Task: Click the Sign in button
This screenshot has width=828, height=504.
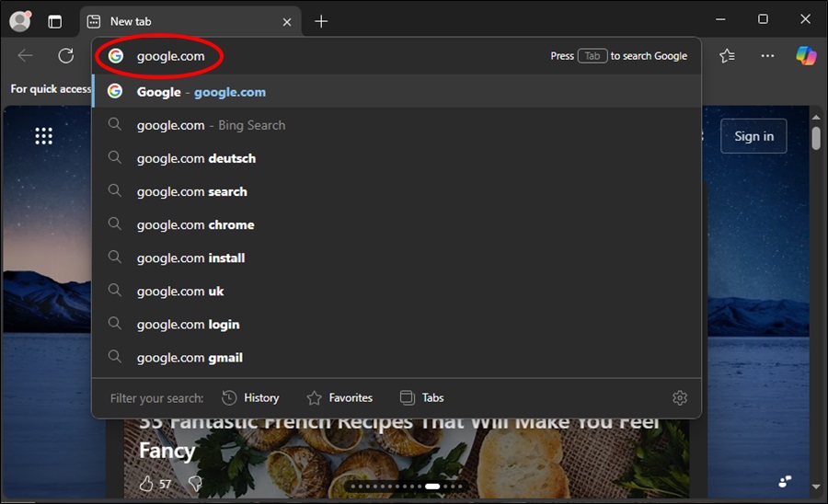Action: point(753,136)
